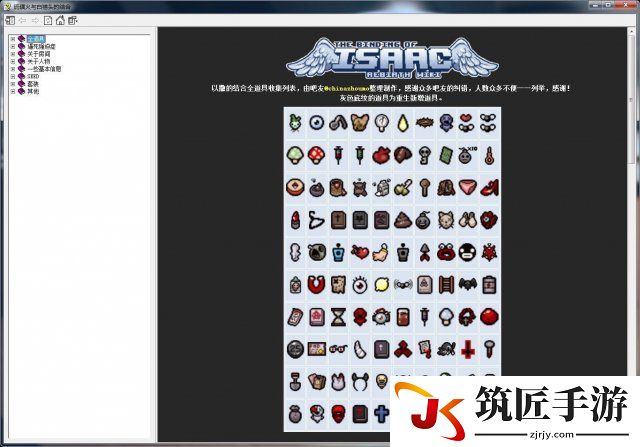The height and width of the screenshot is (447, 640).
Task: Click the red spotted mushroom item icon
Action: point(316,156)
